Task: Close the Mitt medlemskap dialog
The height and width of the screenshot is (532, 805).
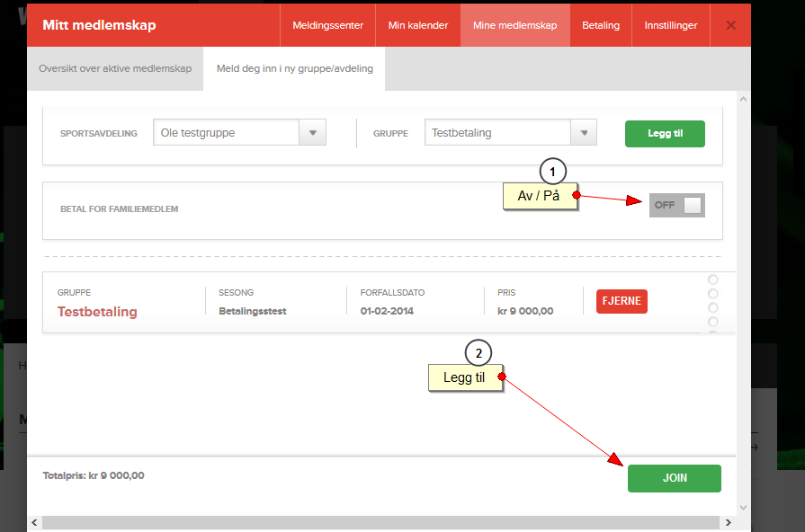Action: (730, 25)
